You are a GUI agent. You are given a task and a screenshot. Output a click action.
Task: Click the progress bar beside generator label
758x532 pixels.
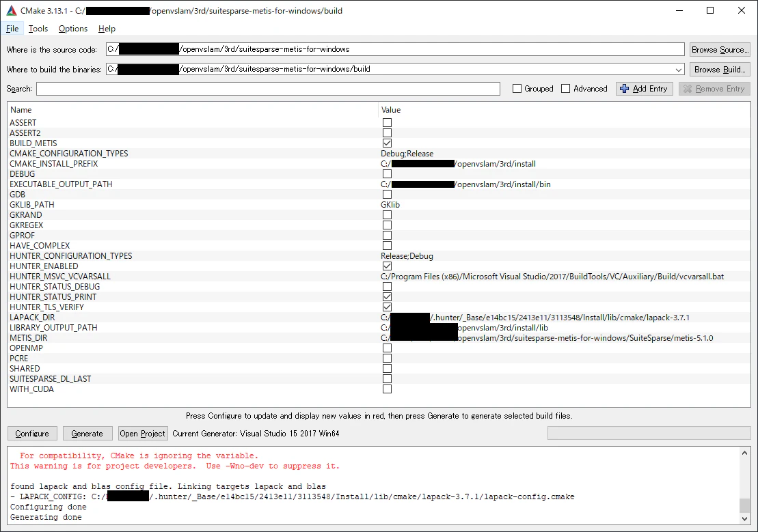(649, 433)
